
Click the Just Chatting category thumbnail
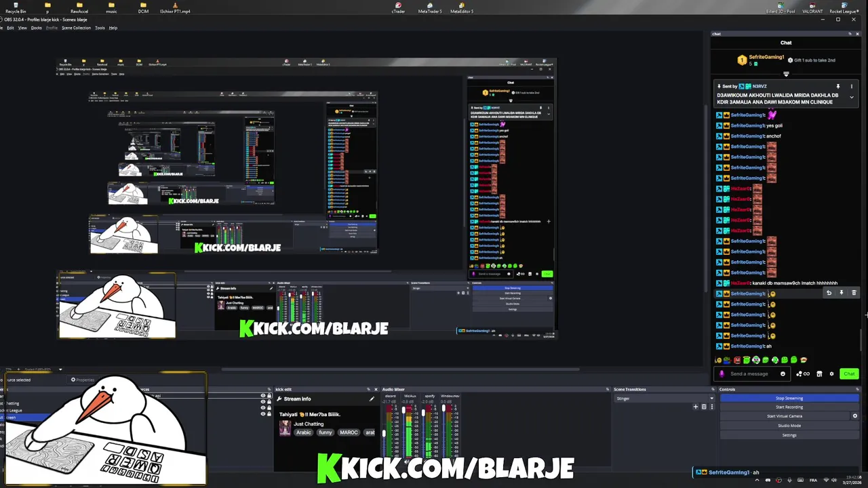coord(285,428)
